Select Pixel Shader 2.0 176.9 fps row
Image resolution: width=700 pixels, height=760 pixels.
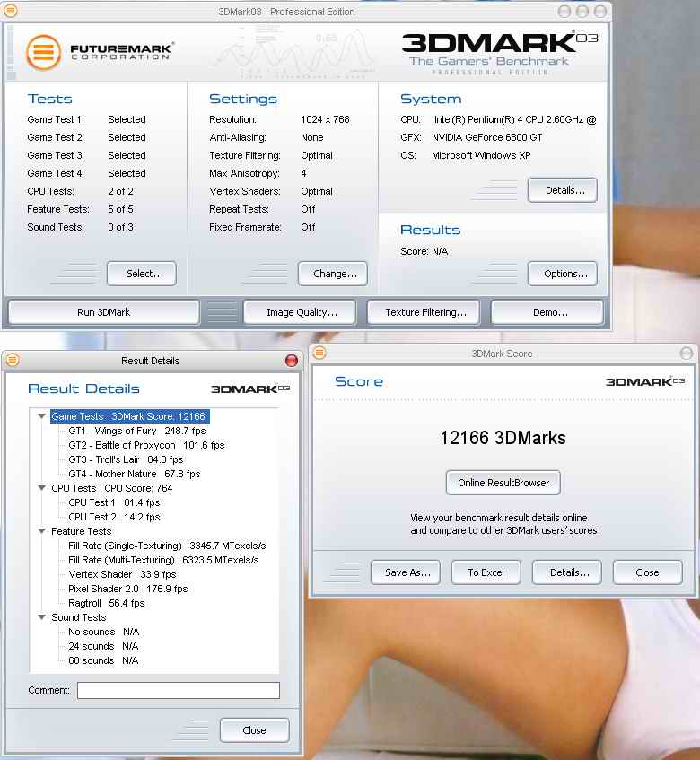pyautogui.click(x=128, y=589)
